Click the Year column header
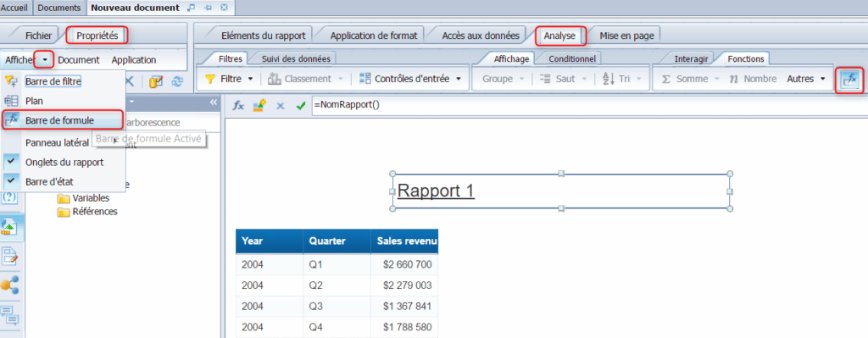Screen dimensions: 868x338 [x=269, y=241]
